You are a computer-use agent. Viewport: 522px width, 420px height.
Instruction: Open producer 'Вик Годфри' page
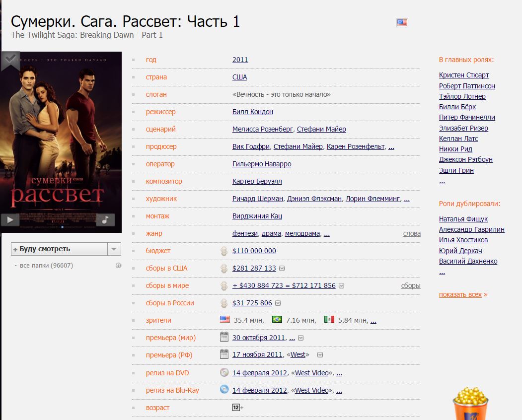[251, 146]
